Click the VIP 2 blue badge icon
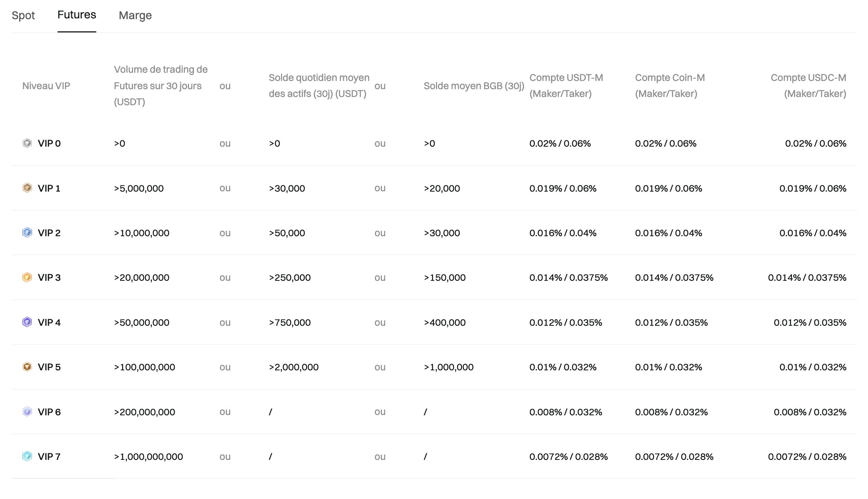This screenshot has width=868, height=499. 27,233
